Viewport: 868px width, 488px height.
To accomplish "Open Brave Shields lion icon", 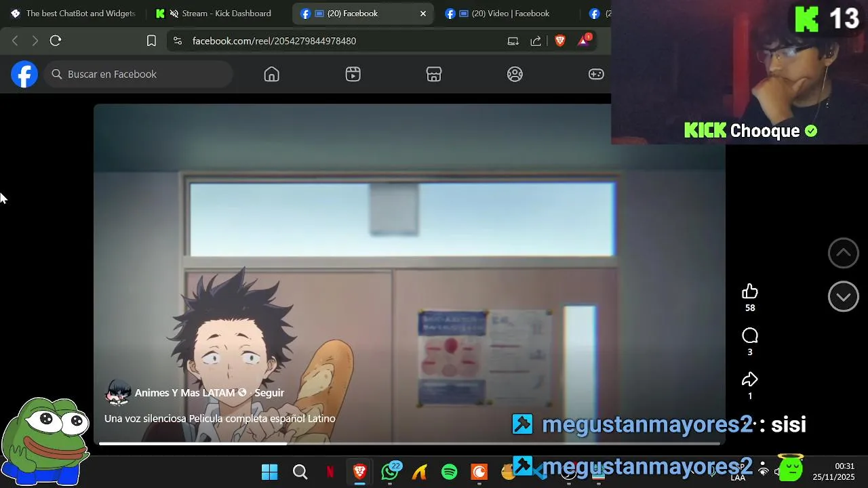I will (x=559, y=41).
